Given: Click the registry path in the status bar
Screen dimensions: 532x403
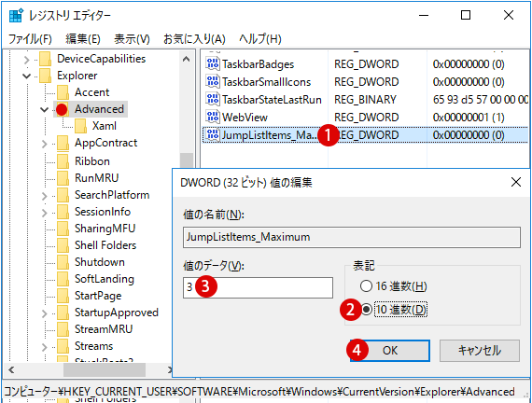Looking at the screenshot, I should click(259, 392).
